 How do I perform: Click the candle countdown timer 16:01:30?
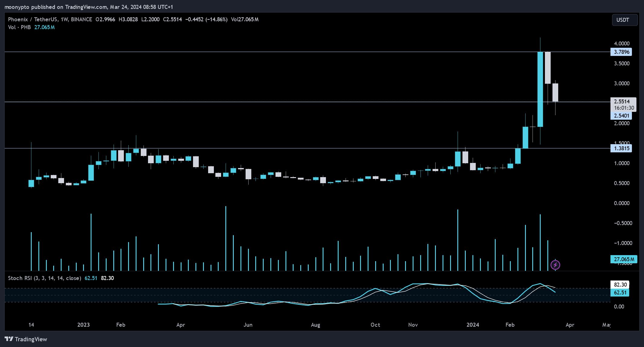[x=624, y=108]
